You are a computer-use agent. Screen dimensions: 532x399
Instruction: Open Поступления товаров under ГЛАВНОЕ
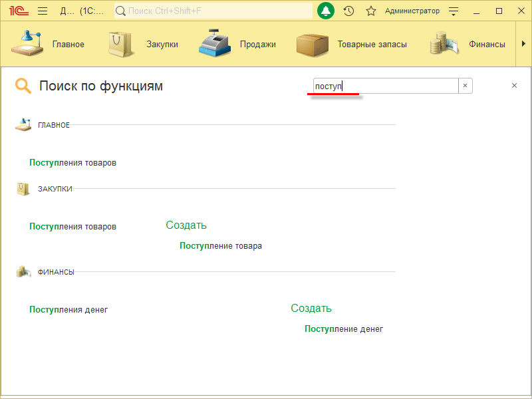pos(72,163)
